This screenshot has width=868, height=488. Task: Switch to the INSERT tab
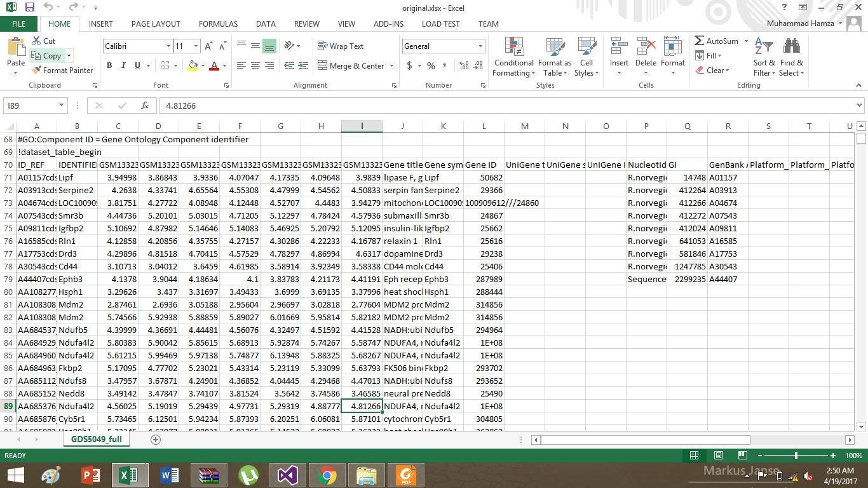(101, 24)
